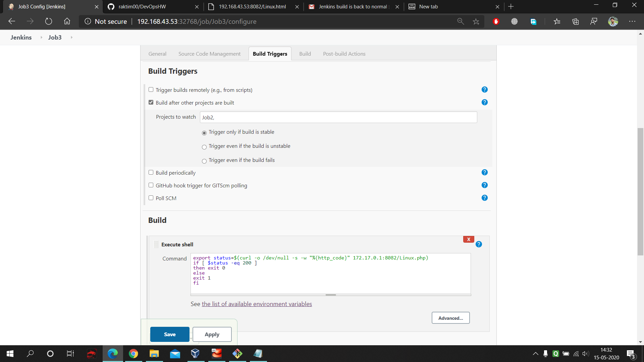Close the New tab browser tab
The height and width of the screenshot is (362, 644).
tap(497, 7)
